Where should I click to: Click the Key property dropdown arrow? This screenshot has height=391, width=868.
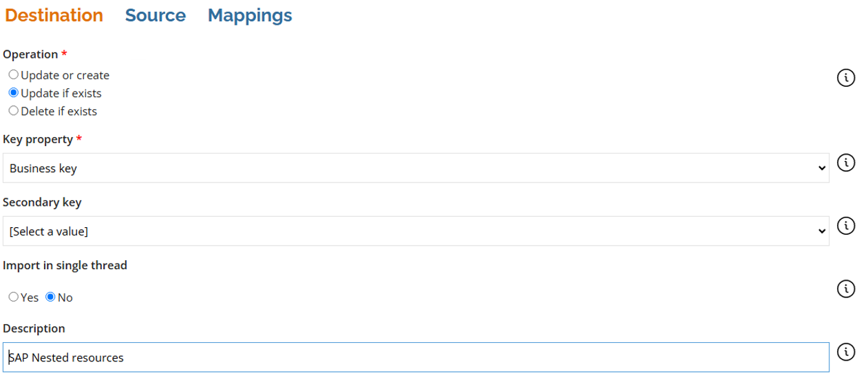pos(821,169)
